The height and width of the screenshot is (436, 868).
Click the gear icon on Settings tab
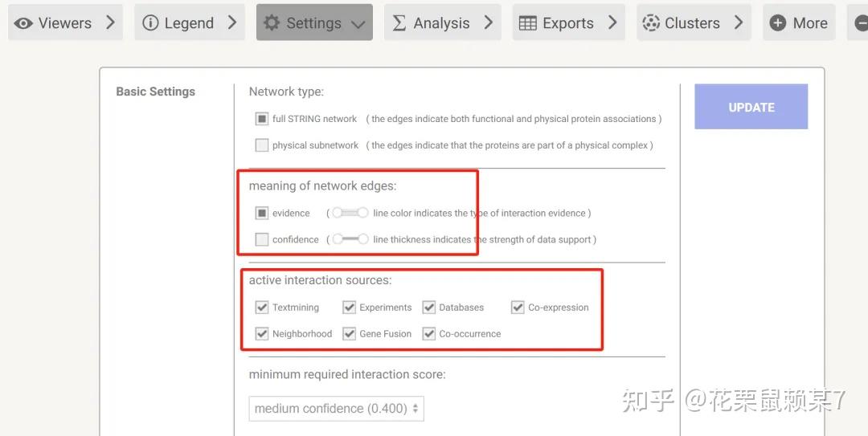(272, 22)
